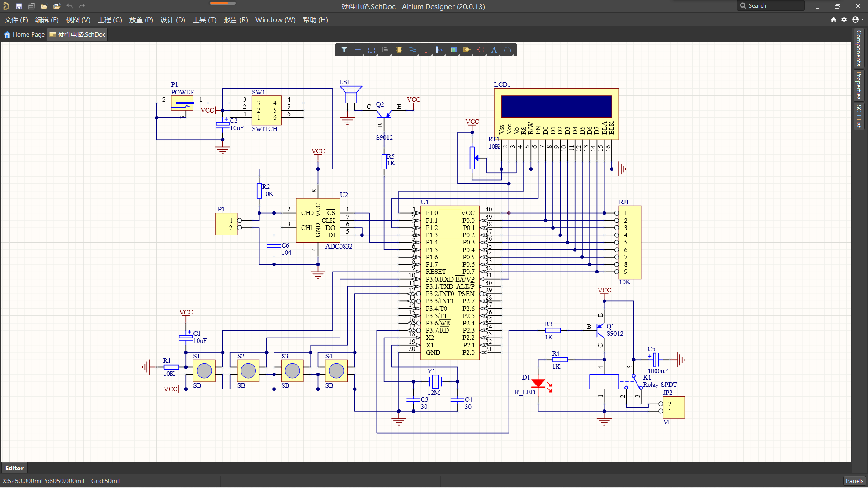Click the Open Project folder icon
The width and height of the screenshot is (868, 488).
57,6
